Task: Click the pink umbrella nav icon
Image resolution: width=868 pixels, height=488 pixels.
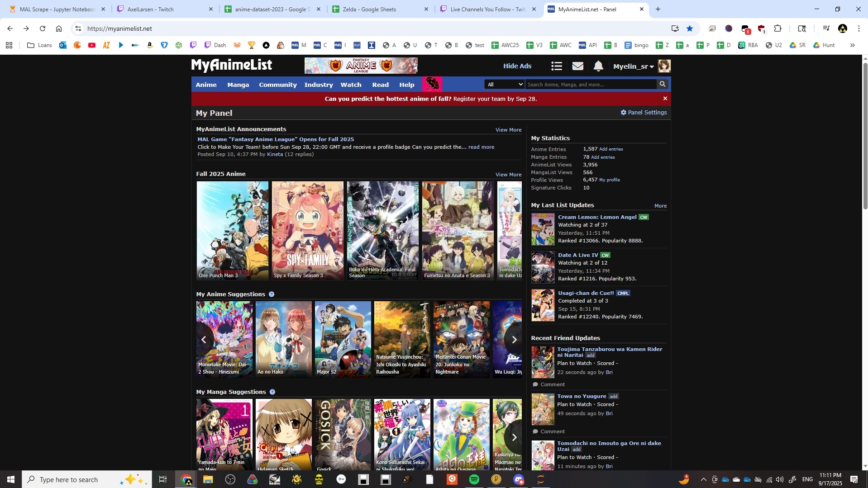Action: coord(432,84)
